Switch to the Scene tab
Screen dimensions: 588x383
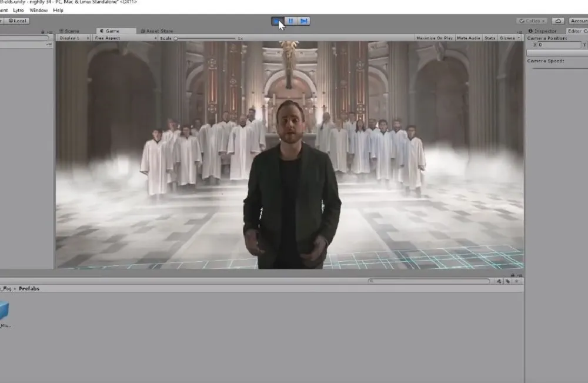pyautogui.click(x=69, y=31)
